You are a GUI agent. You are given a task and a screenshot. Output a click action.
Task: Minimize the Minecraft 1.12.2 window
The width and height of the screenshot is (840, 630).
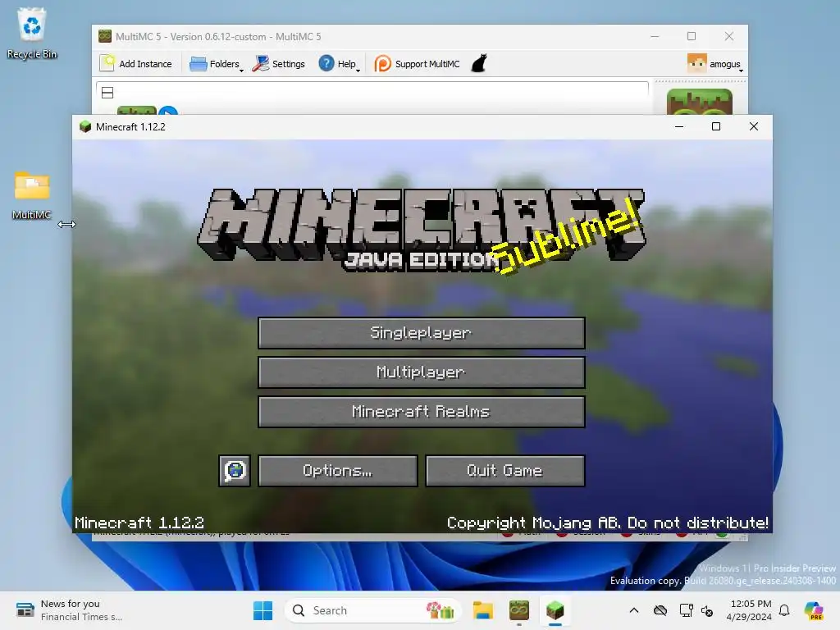click(679, 126)
